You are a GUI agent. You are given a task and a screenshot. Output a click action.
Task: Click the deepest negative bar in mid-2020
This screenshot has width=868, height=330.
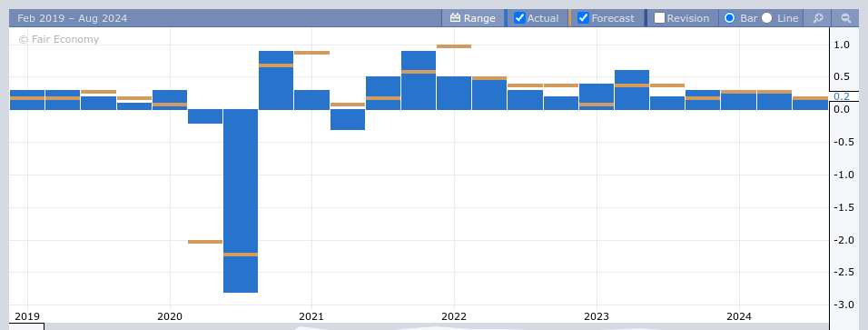(241, 201)
